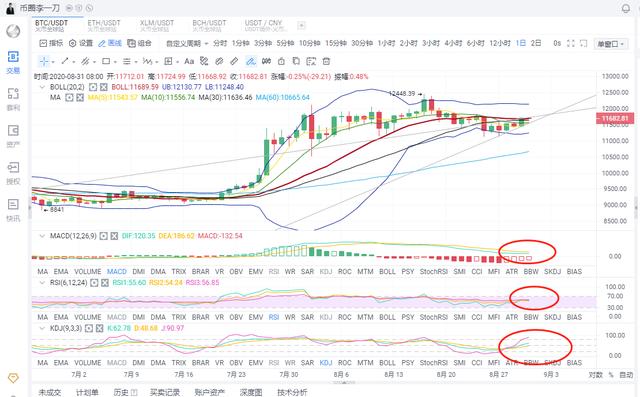Click the 组合 combination icon
640x397 pixels.
point(140,43)
